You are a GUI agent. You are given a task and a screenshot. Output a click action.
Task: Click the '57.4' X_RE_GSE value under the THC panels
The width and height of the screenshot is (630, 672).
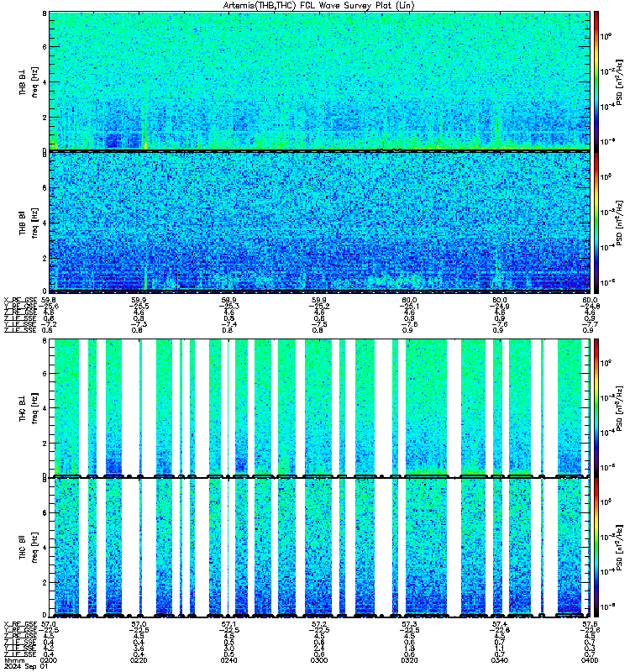point(500,624)
